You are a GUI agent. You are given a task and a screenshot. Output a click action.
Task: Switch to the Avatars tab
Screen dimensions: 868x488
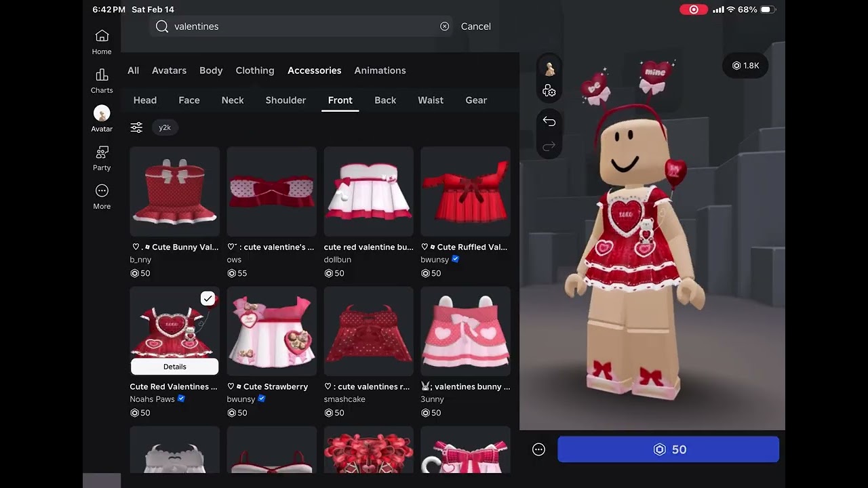(169, 70)
